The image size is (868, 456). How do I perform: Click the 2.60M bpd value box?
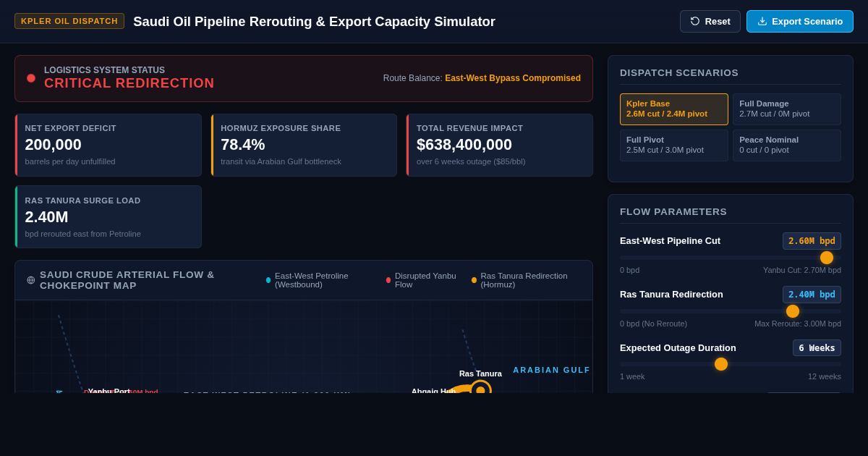(x=812, y=241)
